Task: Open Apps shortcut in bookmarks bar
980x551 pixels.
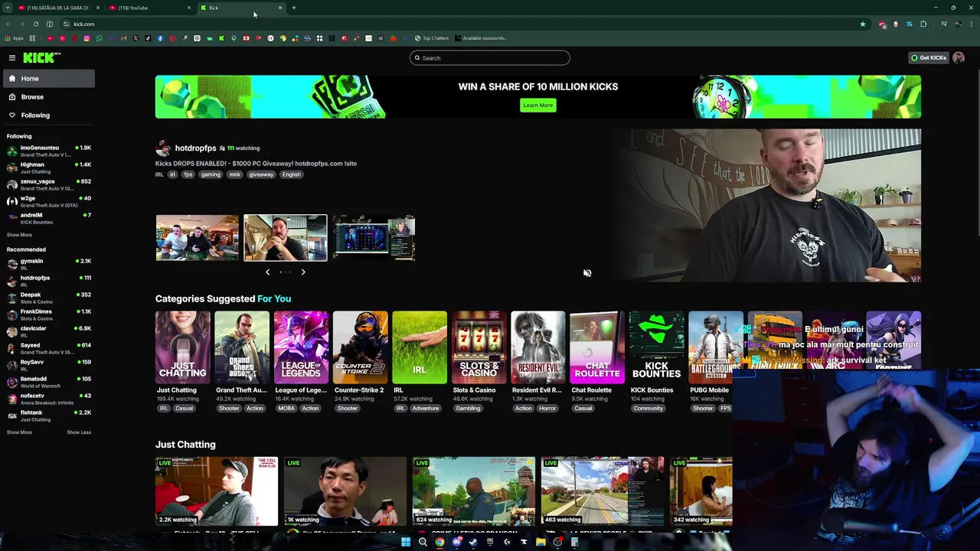Action: (15, 38)
